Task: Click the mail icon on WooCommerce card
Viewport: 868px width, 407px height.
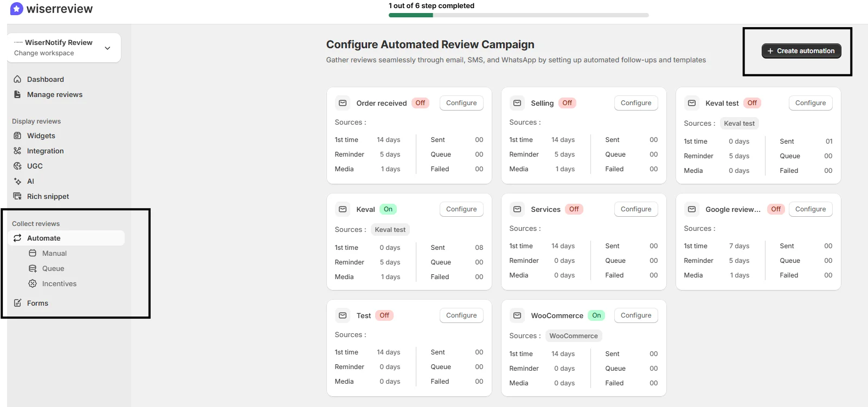Action: [x=517, y=315]
